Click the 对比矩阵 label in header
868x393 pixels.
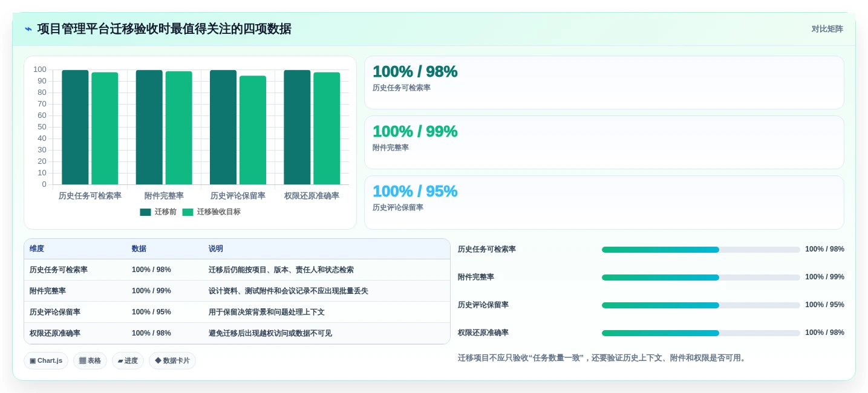tap(827, 29)
